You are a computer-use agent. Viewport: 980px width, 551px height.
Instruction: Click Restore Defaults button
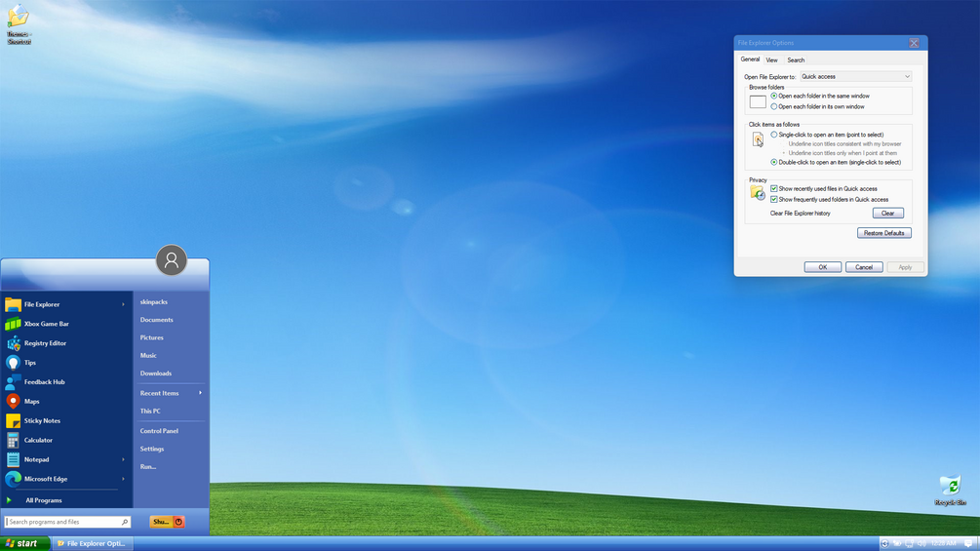click(x=883, y=233)
